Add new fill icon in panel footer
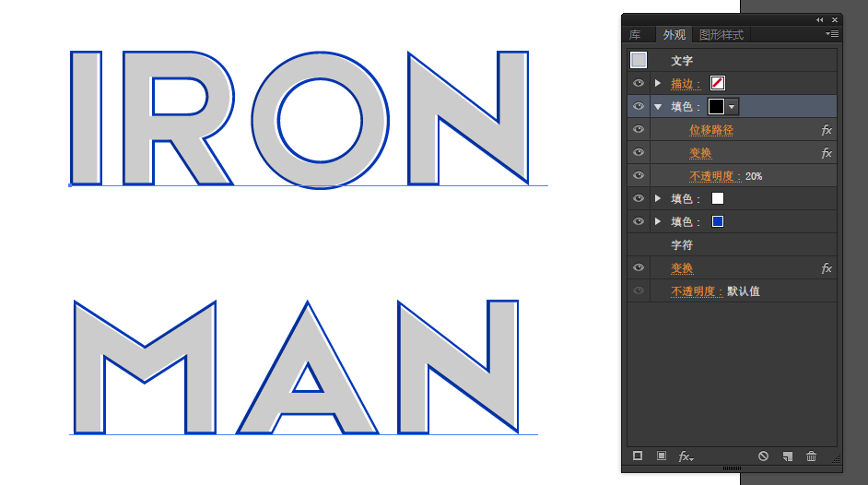 coord(662,455)
